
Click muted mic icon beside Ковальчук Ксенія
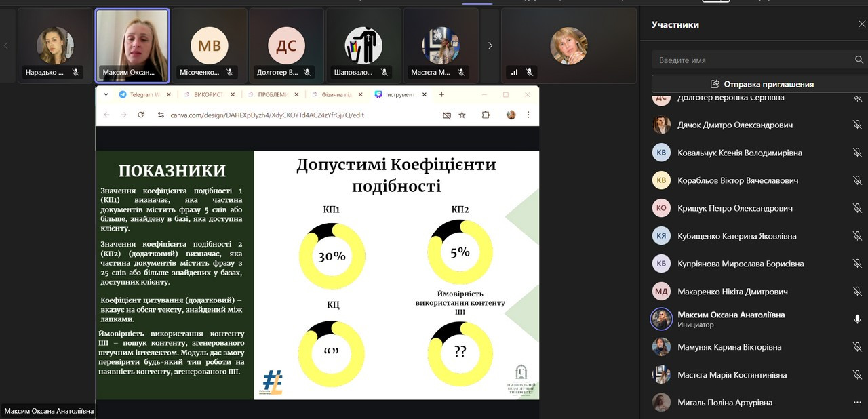click(x=857, y=153)
